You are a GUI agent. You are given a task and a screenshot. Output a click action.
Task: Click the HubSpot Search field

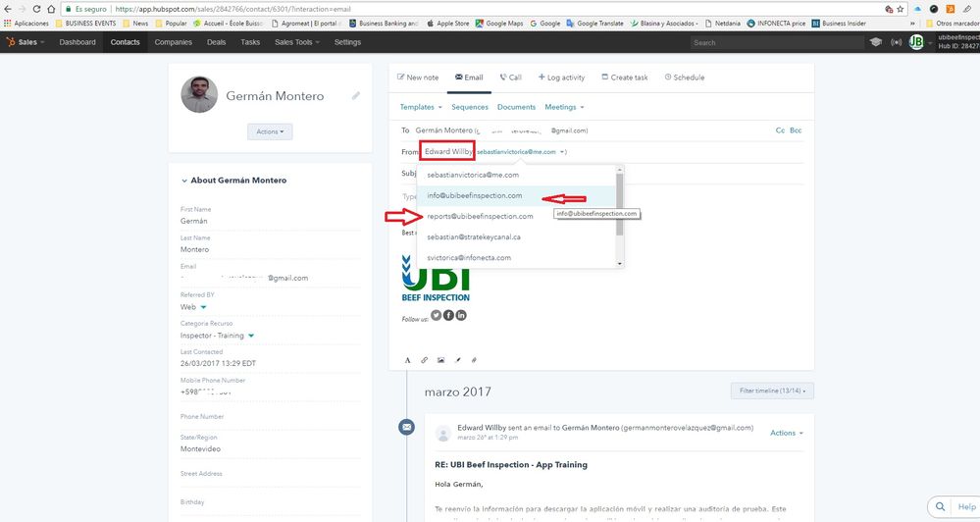775,42
